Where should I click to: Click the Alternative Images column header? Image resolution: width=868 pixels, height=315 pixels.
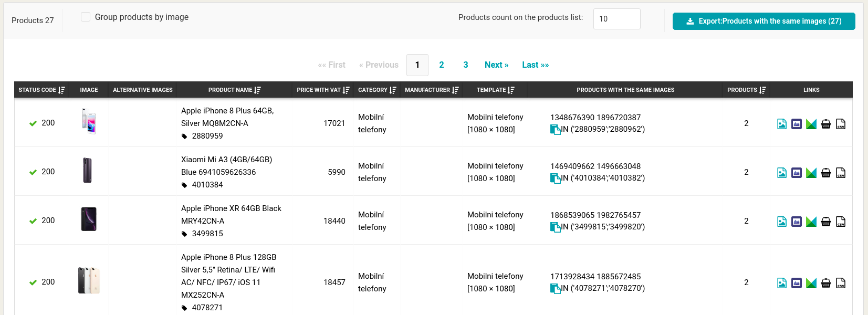(143, 90)
